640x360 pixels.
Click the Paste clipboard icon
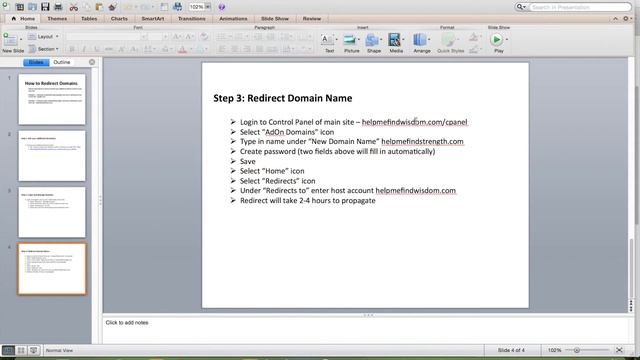[99, 7]
